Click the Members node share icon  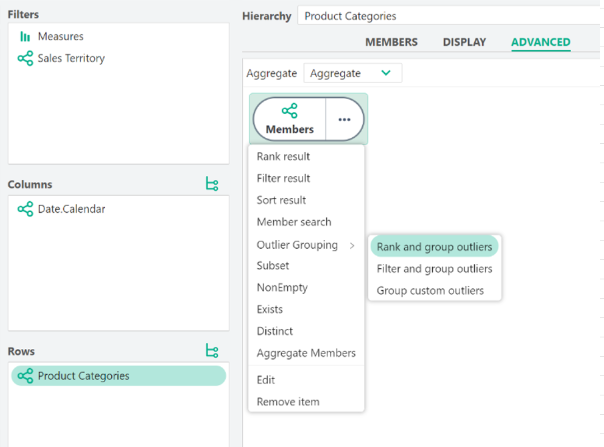(x=290, y=111)
